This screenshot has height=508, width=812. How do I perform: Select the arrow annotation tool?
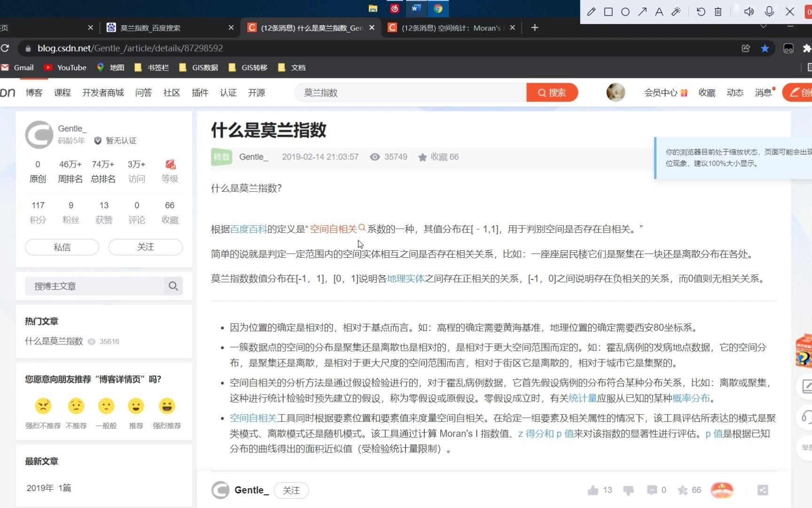[x=642, y=11]
